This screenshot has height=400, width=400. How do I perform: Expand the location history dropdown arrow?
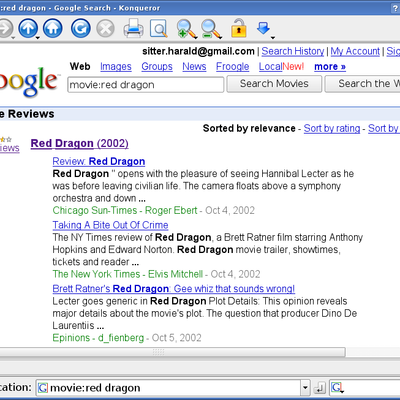coord(305,388)
